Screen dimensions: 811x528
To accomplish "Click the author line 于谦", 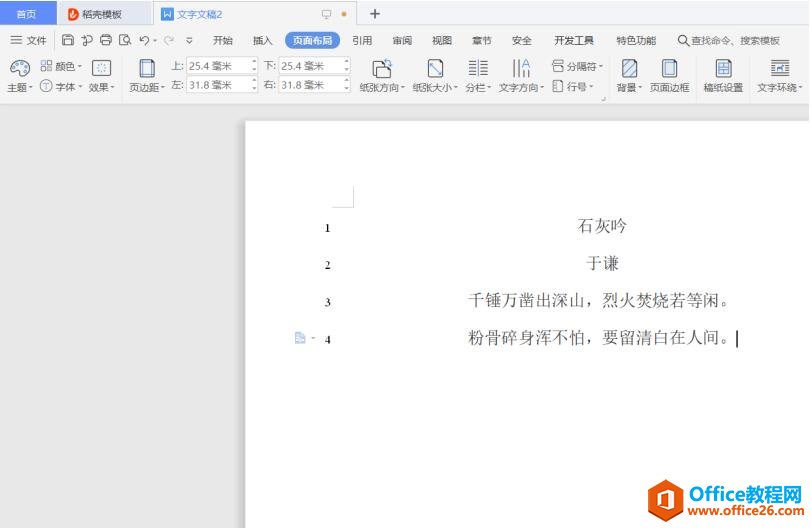I will click(x=602, y=263).
